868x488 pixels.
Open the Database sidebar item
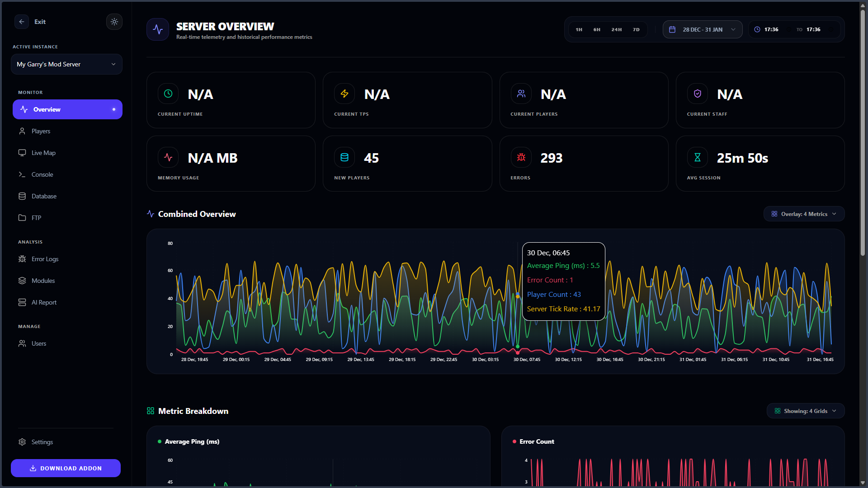coord(44,196)
